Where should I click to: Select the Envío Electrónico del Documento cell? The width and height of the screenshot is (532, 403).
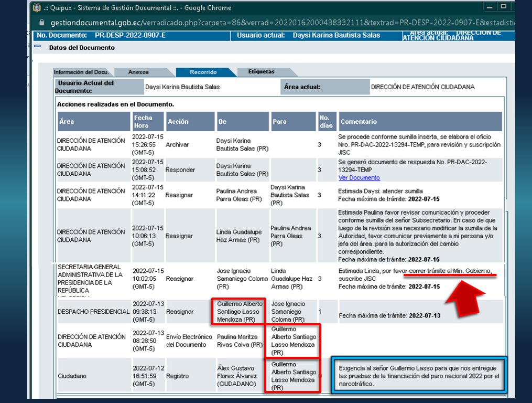pos(189,341)
